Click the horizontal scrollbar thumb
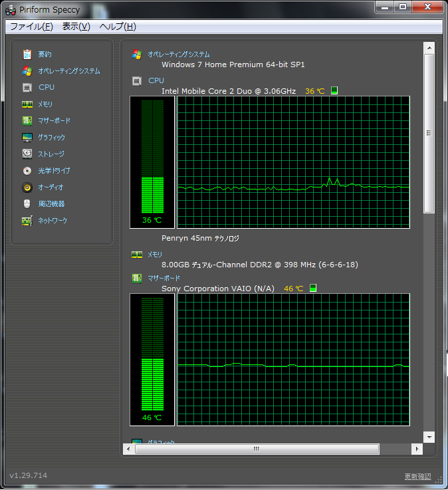The image size is (448, 490). (x=257, y=449)
